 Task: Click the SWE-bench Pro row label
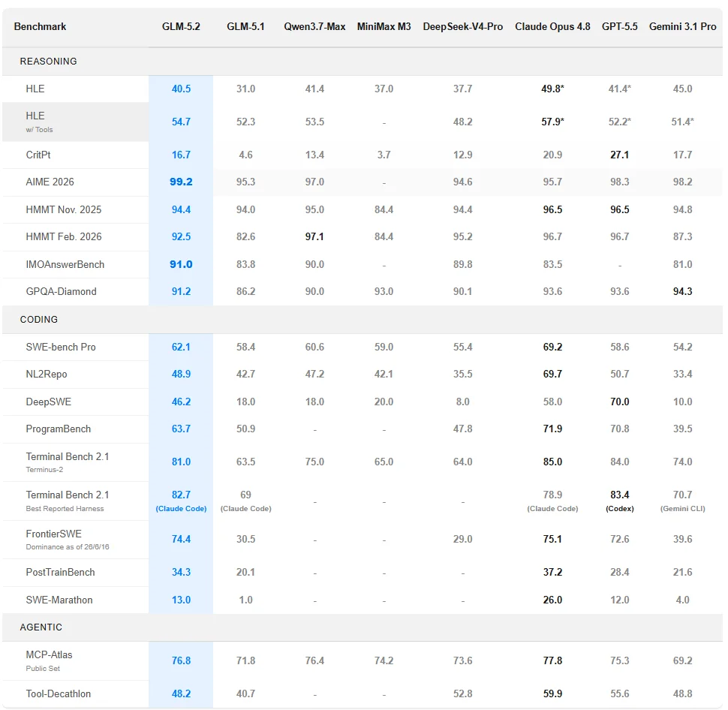tap(60, 347)
